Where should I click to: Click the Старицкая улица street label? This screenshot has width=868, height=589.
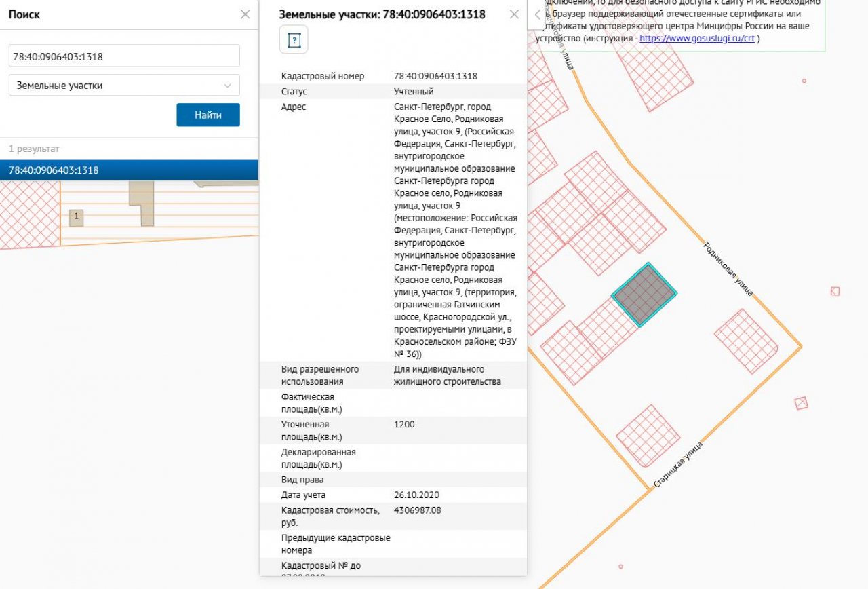[678, 465]
